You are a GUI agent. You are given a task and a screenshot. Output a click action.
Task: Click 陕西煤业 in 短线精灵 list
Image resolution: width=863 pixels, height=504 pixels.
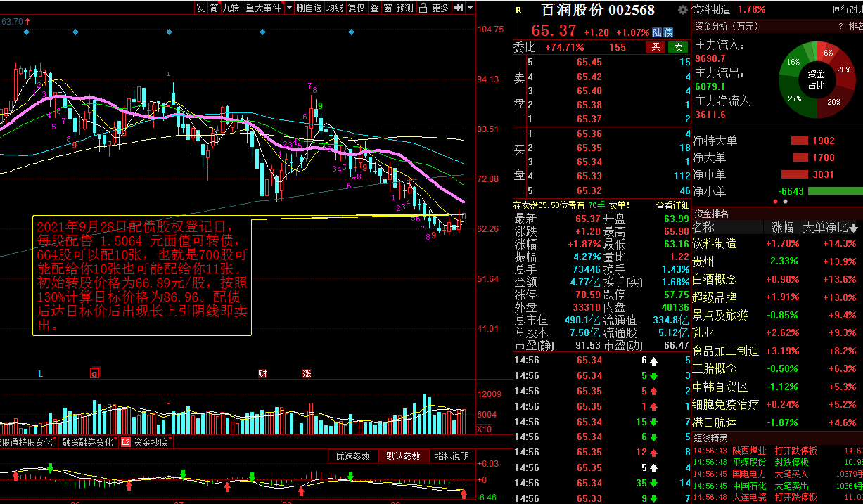click(x=749, y=451)
